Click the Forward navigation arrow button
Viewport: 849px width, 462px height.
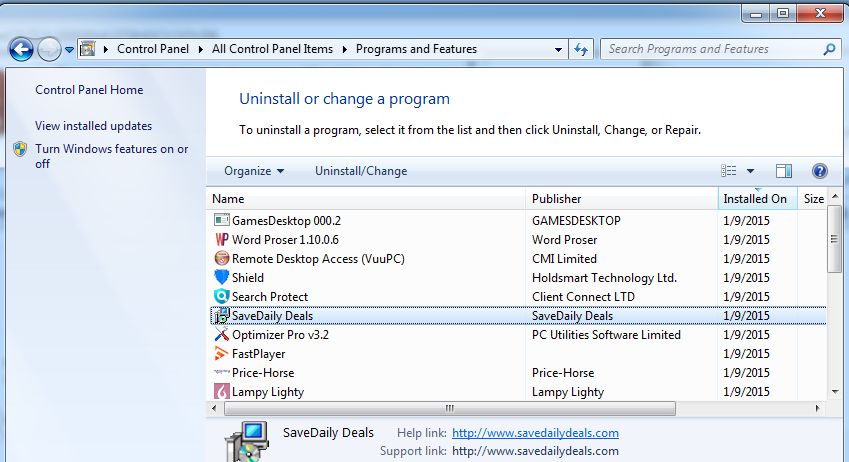click(49, 49)
